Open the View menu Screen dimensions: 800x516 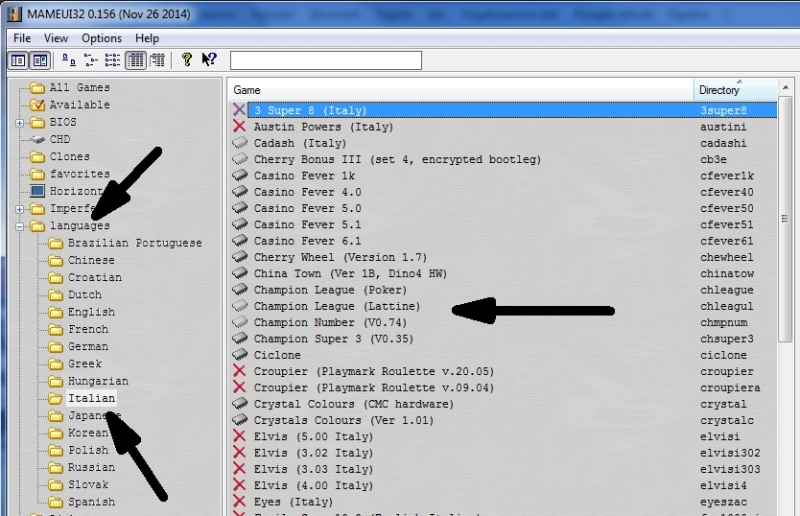(56, 38)
